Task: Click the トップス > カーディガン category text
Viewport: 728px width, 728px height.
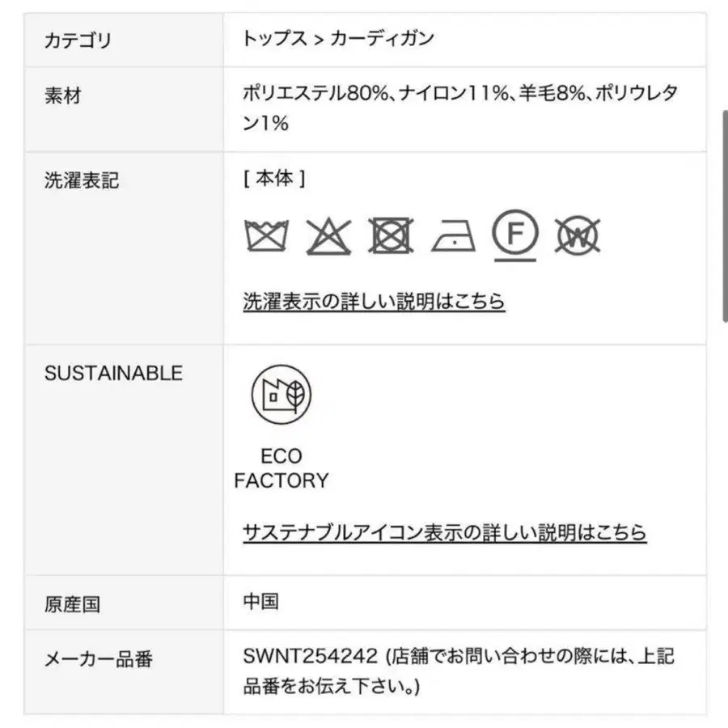Action: pyautogui.click(x=338, y=38)
